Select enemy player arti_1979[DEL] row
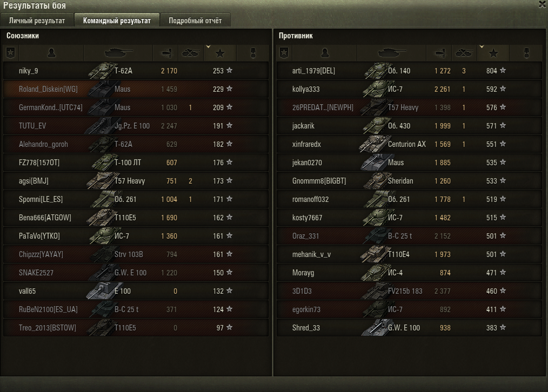This screenshot has height=392, width=548. click(x=409, y=71)
